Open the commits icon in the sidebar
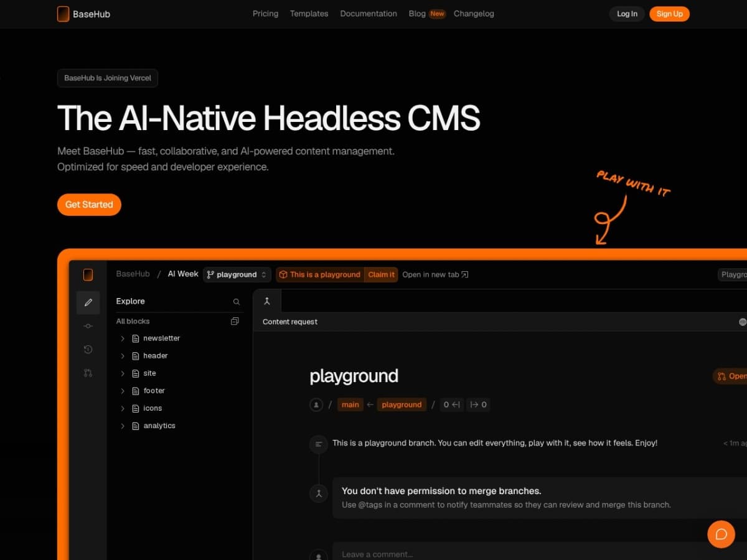This screenshot has height=560, width=747. (88, 326)
